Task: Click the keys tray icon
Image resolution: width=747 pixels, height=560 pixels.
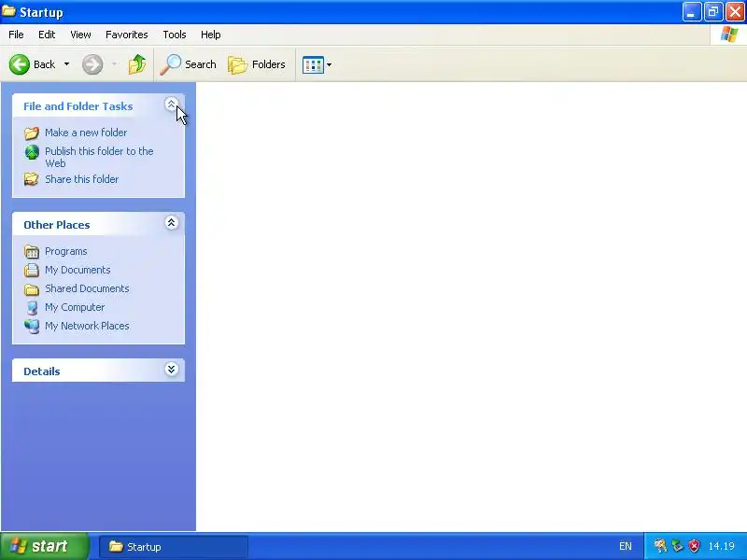Action: pos(660,546)
